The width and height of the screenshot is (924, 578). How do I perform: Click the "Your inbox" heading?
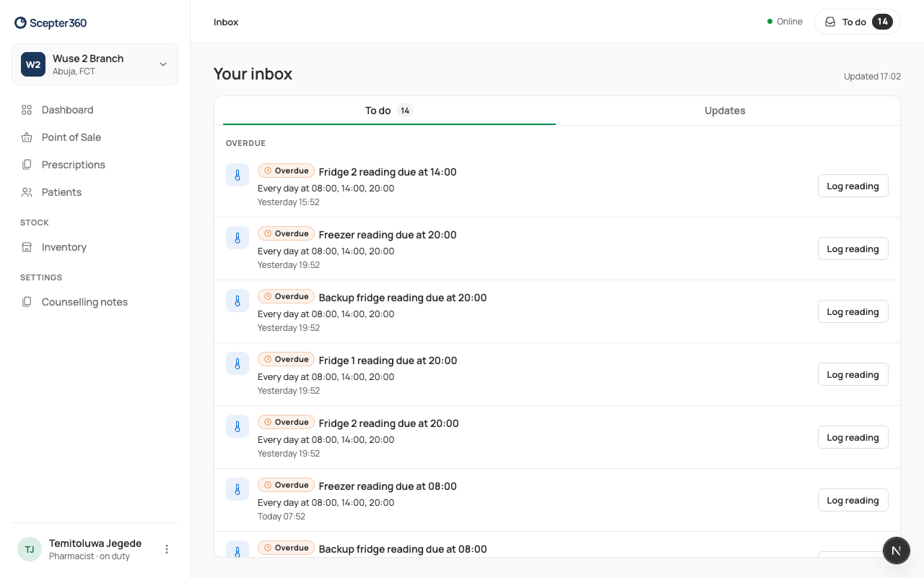pyautogui.click(x=253, y=74)
